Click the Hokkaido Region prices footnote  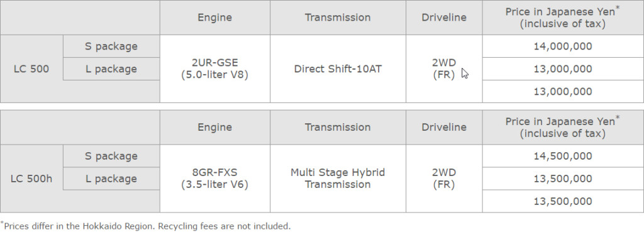[145, 226]
